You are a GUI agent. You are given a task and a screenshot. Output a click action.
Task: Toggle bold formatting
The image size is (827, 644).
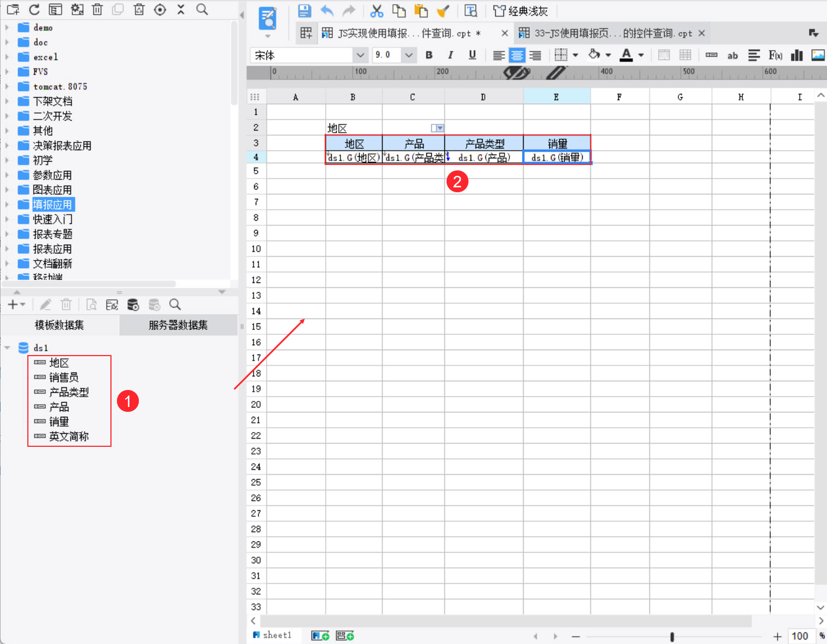tap(429, 55)
